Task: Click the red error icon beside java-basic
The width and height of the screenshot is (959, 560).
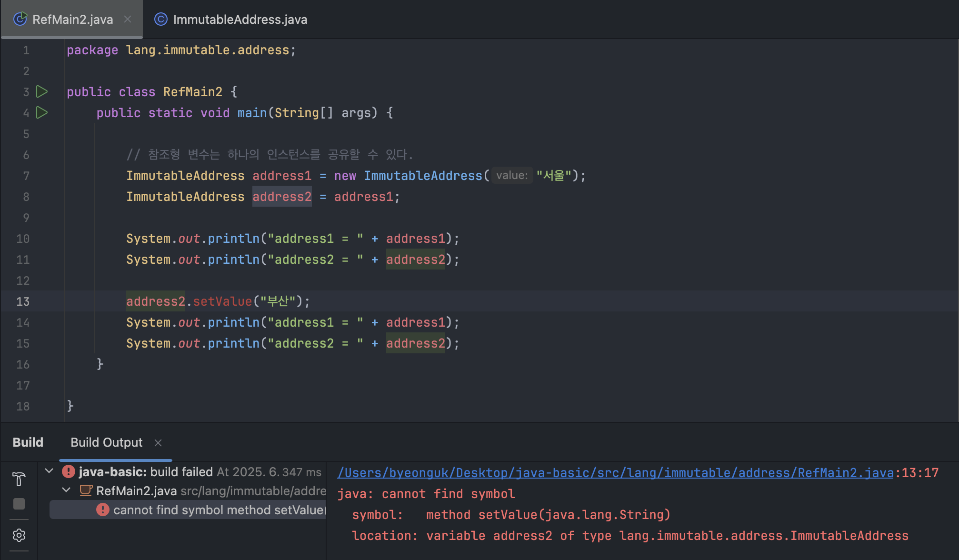Action: coord(69,471)
